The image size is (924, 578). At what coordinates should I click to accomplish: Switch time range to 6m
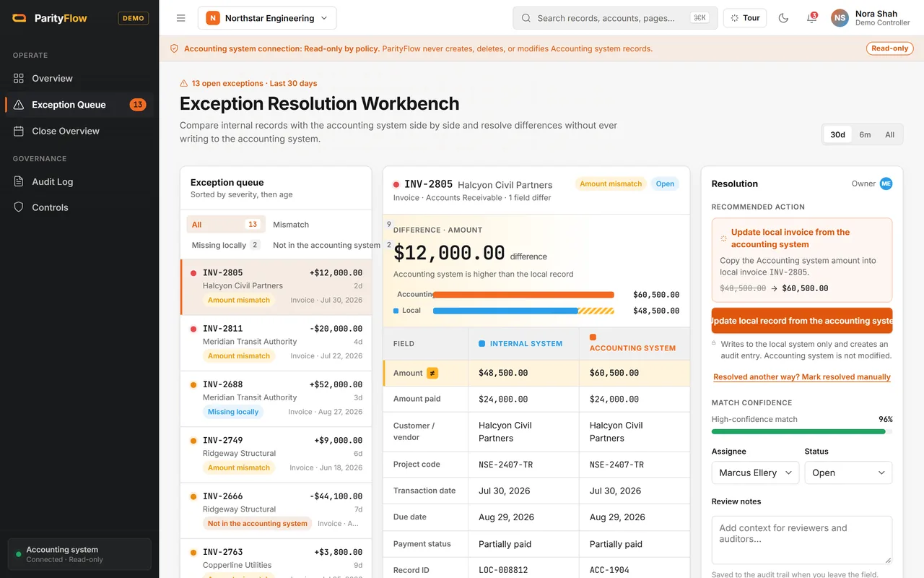(x=865, y=134)
